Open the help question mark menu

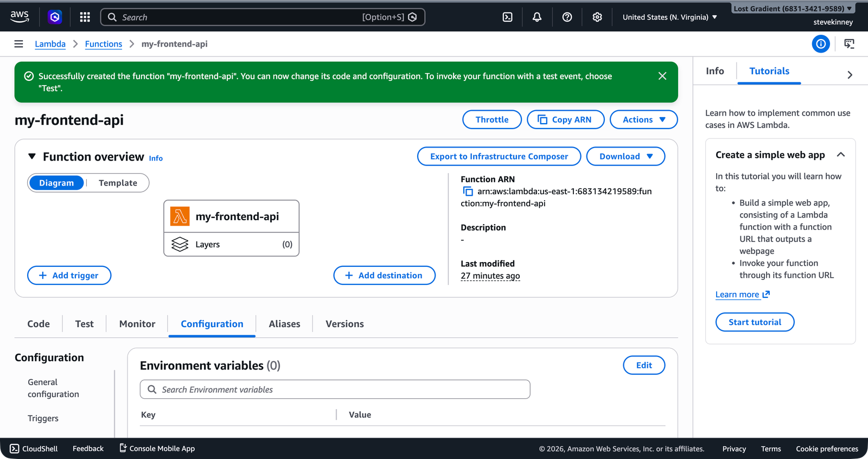click(x=567, y=17)
